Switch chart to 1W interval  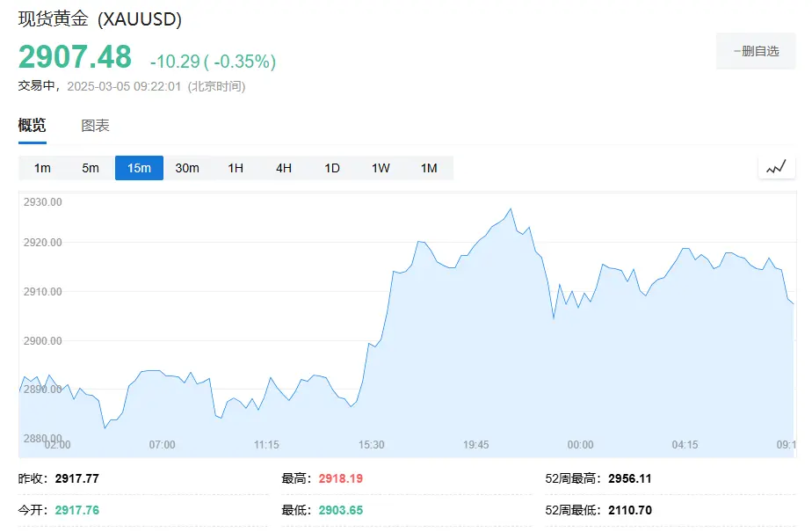click(381, 168)
